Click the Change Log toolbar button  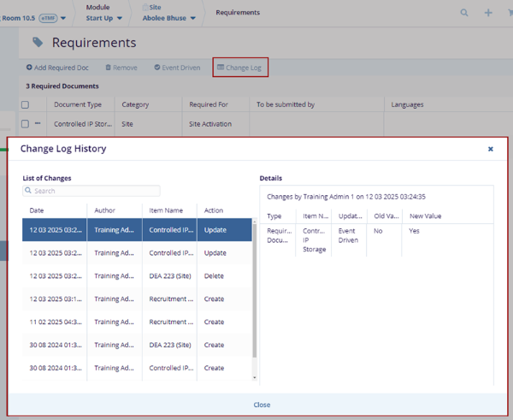pyautogui.click(x=239, y=68)
